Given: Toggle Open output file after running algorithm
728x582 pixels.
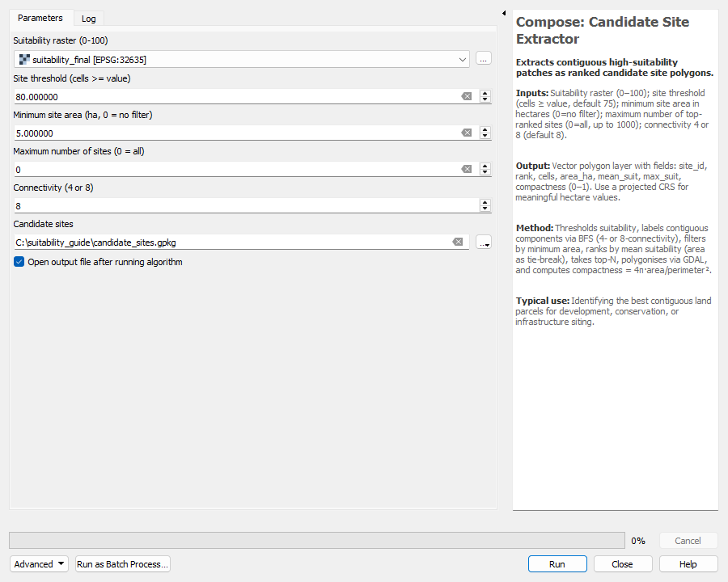Looking at the screenshot, I should click(x=19, y=262).
